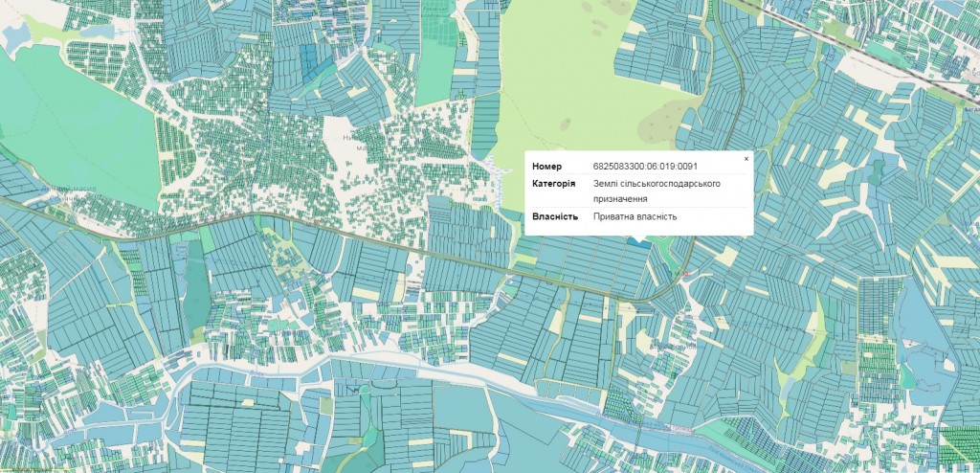Close the parcel info popup
980x473 pixels.
[x=746, y=158]
